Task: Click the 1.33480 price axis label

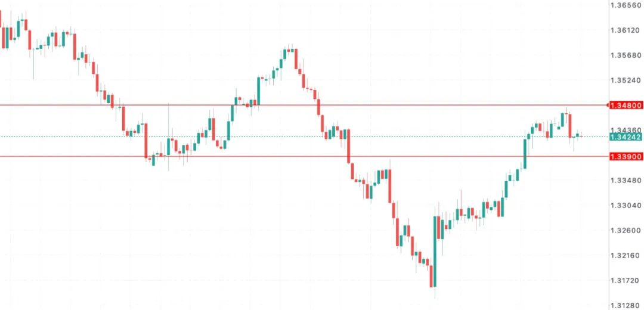Action: (x=625, y=180)
